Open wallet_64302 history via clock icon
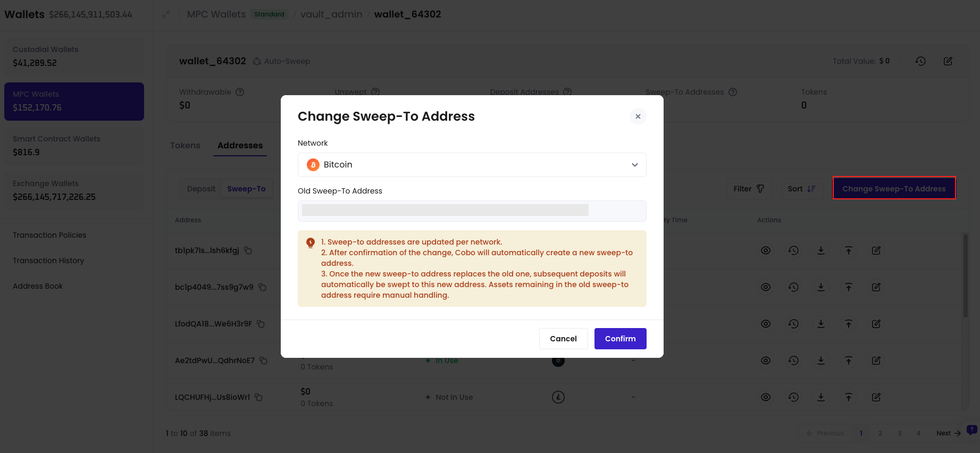This screenshot has width=980, height=453. point(920,61)
